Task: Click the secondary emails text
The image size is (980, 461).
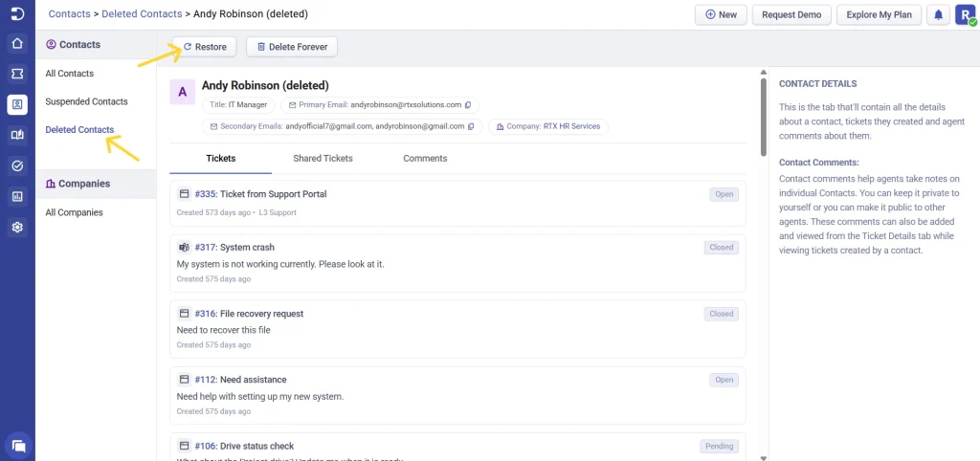Action: pos(375,126)
